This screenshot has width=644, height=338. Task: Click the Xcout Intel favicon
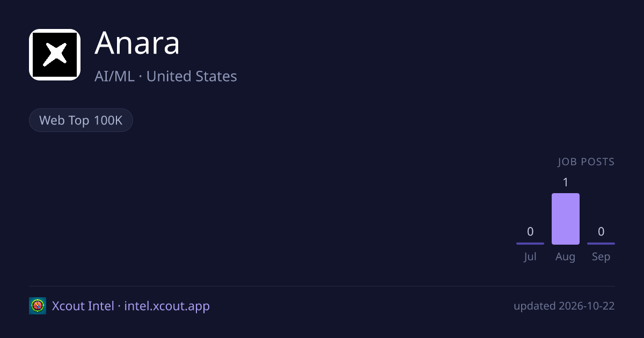[38, 306]
